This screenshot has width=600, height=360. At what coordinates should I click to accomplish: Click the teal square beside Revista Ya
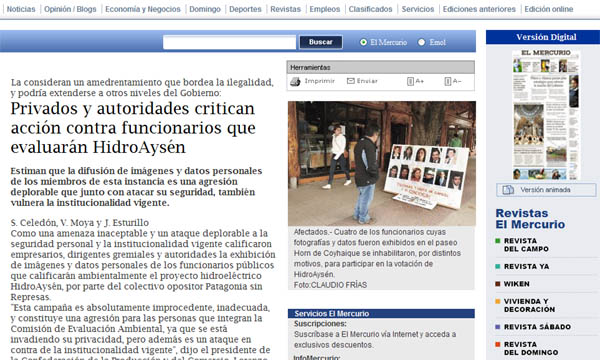(x=497, y=266)
